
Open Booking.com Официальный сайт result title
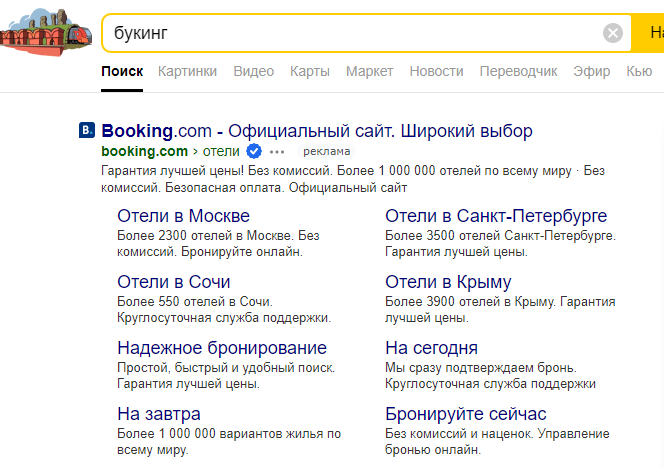pyautogui.click(x=317, y=131)
